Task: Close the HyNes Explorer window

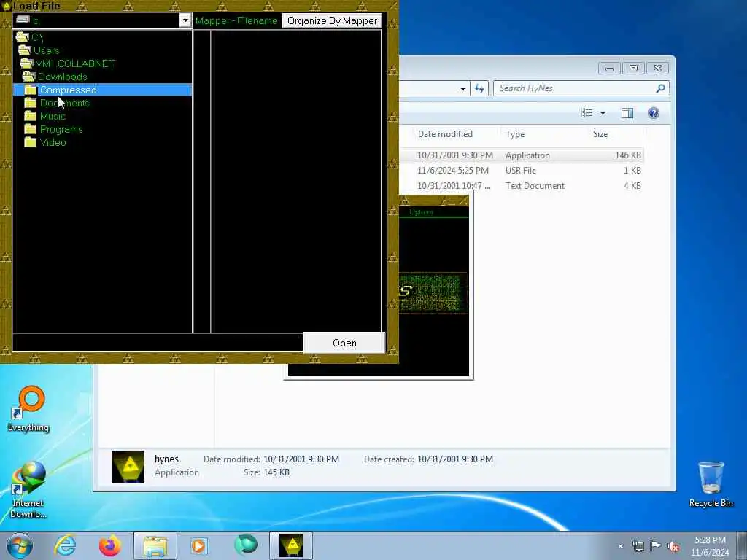Action: [657, 69]
